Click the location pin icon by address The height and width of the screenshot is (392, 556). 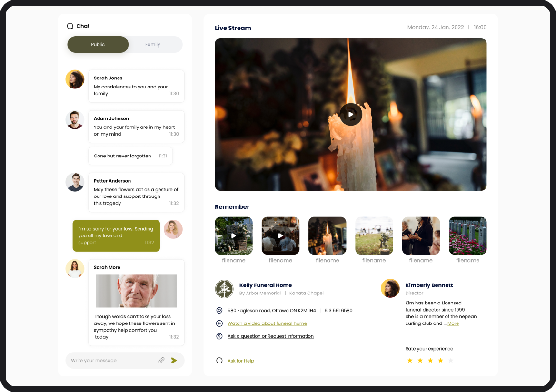[219, 311]
